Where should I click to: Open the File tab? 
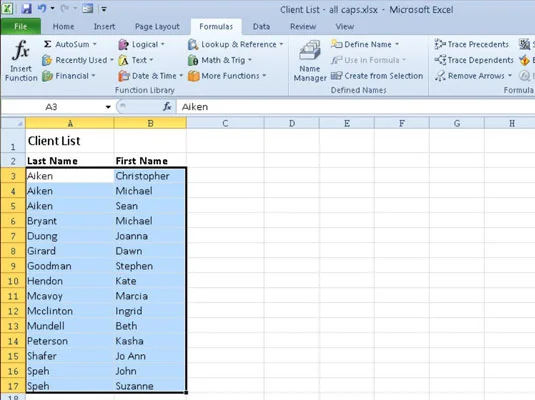(x=20, y=27)
